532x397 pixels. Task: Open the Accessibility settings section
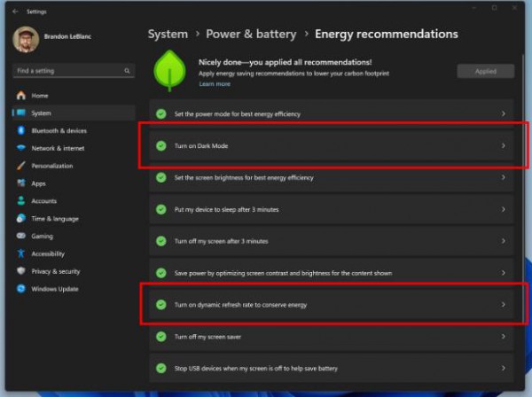(48, 253)
